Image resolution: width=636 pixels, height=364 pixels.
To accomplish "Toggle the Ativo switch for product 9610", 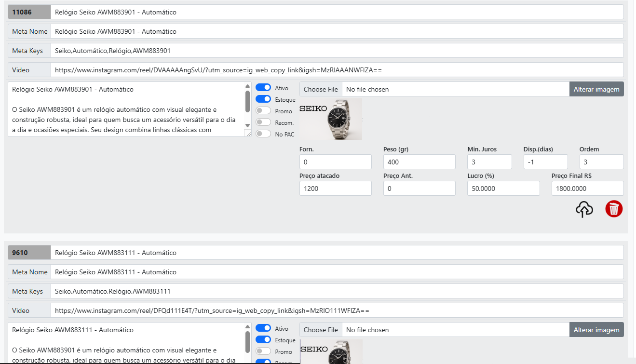I will coord(263,328).
